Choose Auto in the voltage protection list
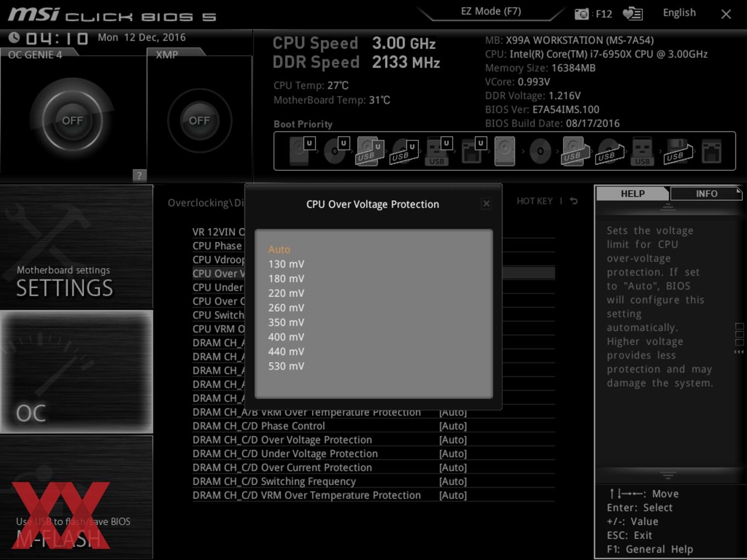Image resolution: width=747 pixels, height=560 pixels. [x=279, y=249]
